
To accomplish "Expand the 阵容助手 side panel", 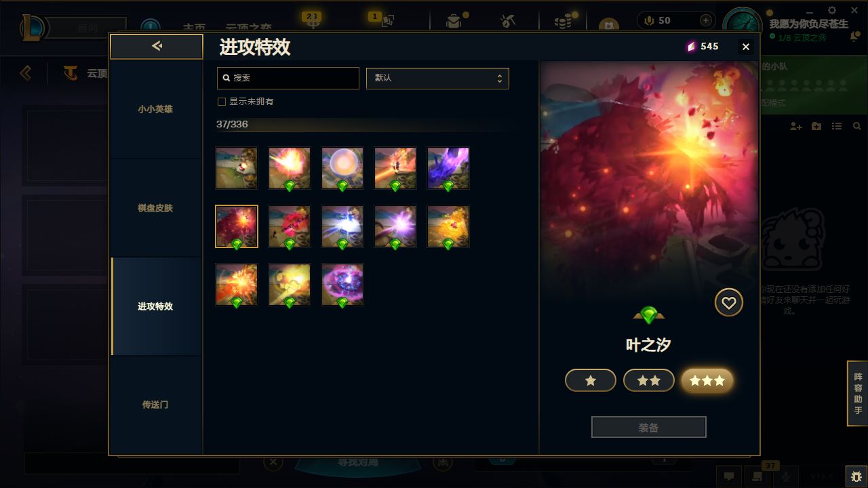I will point(858,394).
